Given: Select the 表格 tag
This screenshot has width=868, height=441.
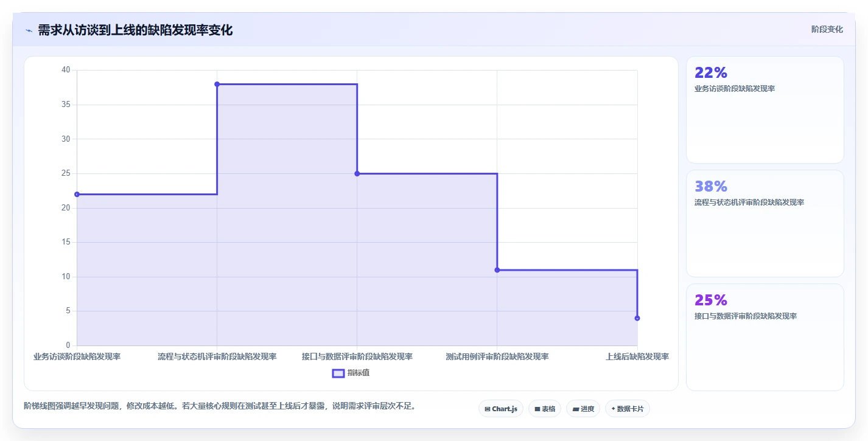Looking at the screenshot, I should tap(545, 409).
